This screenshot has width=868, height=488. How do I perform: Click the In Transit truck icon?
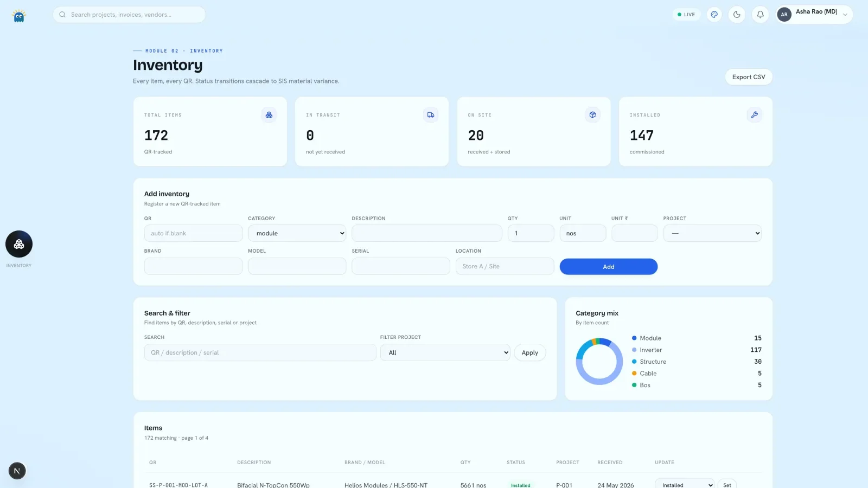(431, 115)
